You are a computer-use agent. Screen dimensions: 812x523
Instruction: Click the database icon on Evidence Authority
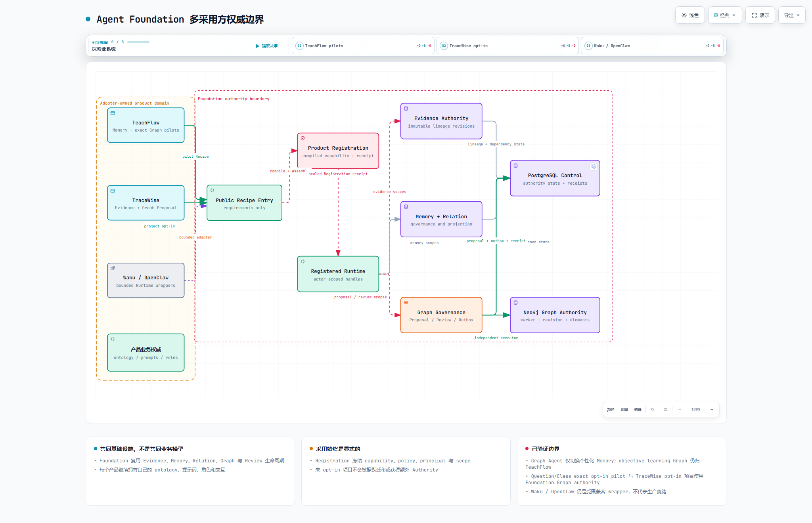(x=406, y=109)
